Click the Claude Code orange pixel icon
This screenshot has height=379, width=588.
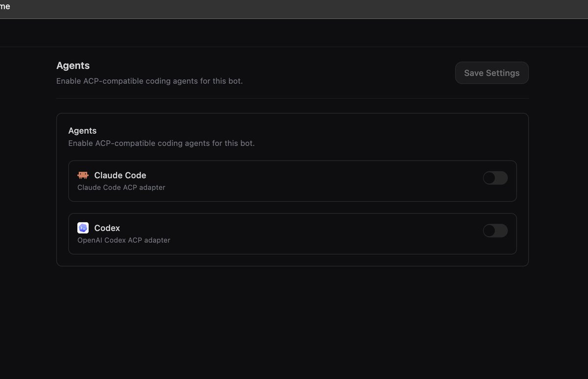pos(83,175)
